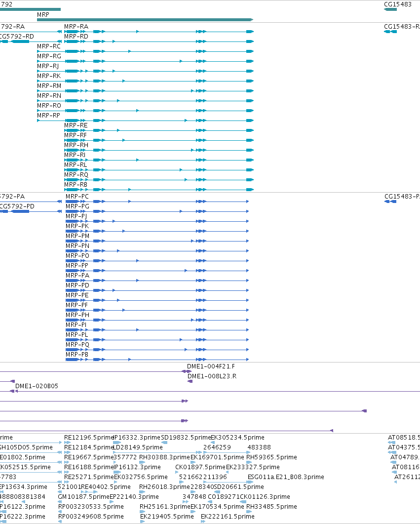Click protein label MRP-PM

click(77, 236)
